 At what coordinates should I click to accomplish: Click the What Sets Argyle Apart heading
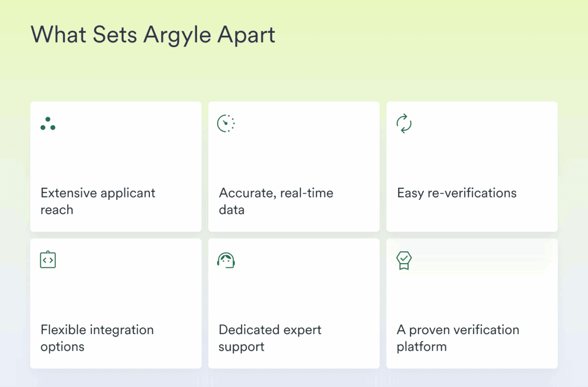click(152, 34)
